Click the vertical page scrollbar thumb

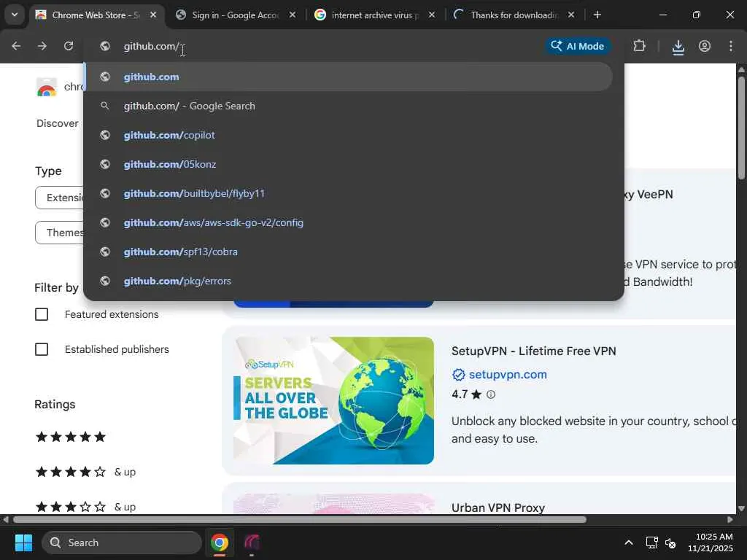click(741, 128)
